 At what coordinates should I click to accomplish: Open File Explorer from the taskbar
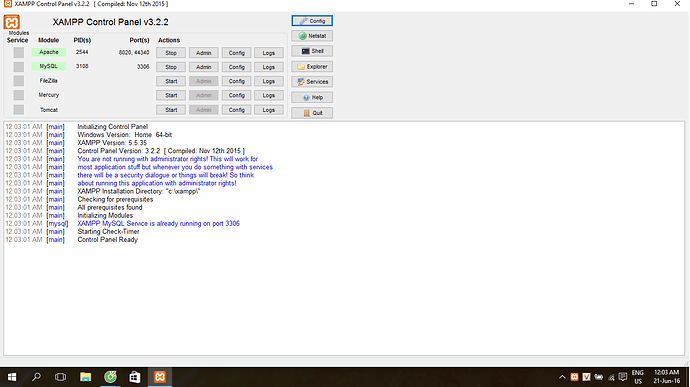click(85, 377)
